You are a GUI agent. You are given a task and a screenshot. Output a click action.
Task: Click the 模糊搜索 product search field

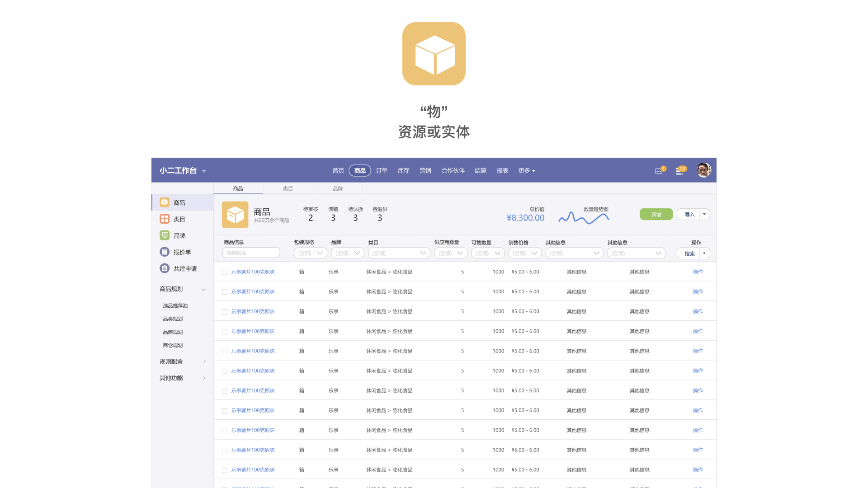251,253
